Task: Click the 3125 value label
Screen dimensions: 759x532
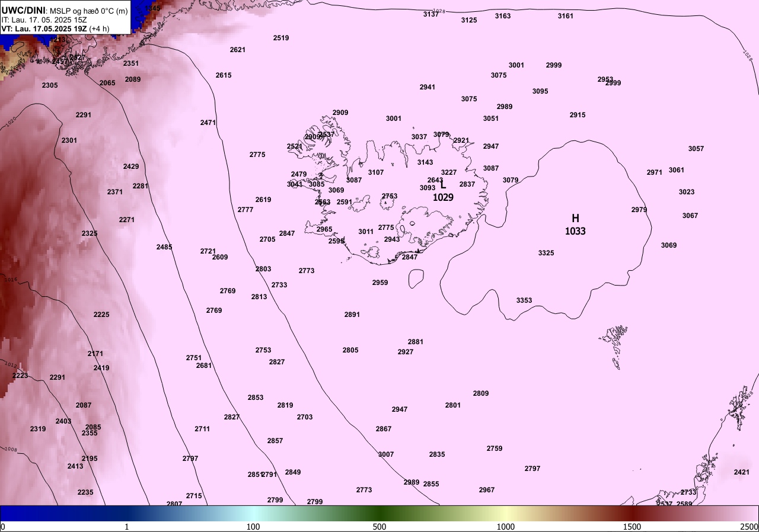Action: pos(469,20)
